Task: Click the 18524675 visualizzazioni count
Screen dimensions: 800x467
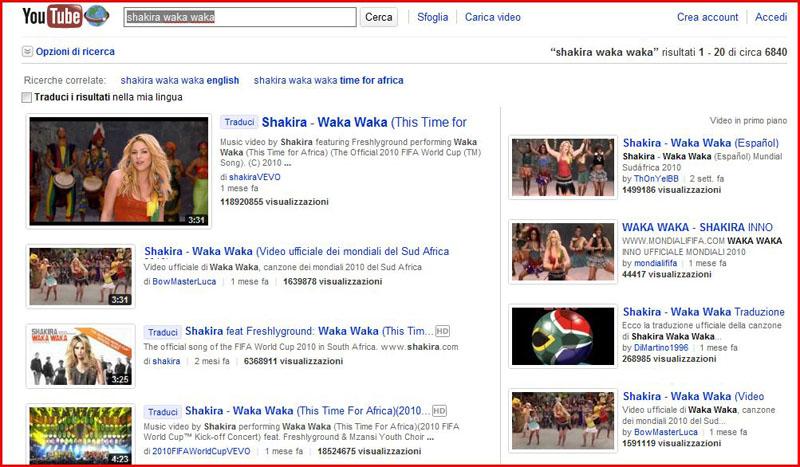Action: [x=369, y=451]
